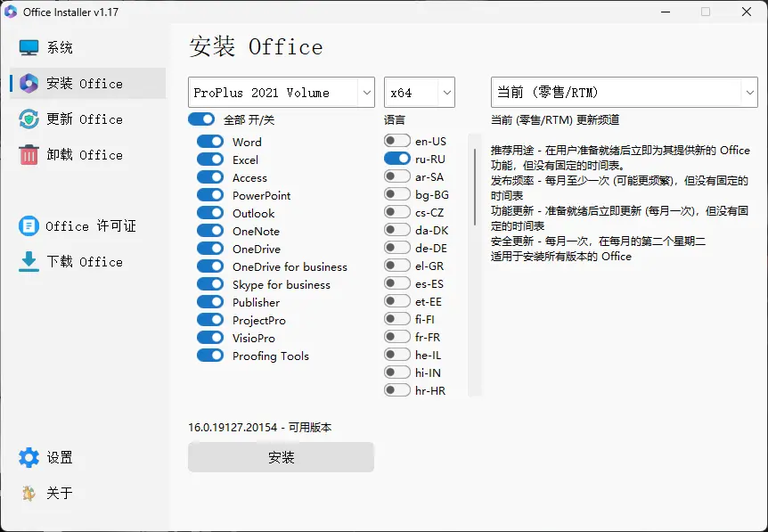This screenshot has width=768, height=532.
Task: Enable the hr-HR language toggle
Action: click(x=397, y=390)
